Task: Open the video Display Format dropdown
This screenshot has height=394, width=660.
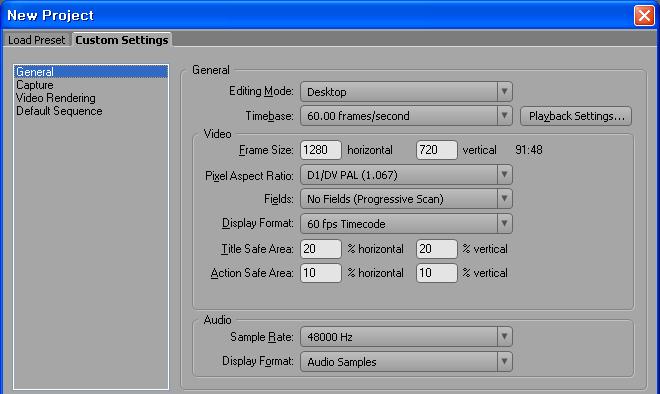Action: click(x=406, y=224)
